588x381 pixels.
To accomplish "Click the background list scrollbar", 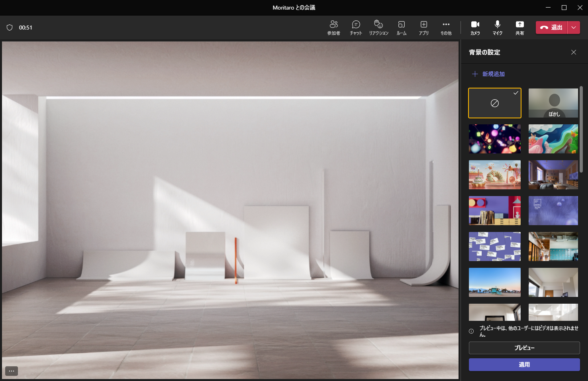I will coord(581,130).
